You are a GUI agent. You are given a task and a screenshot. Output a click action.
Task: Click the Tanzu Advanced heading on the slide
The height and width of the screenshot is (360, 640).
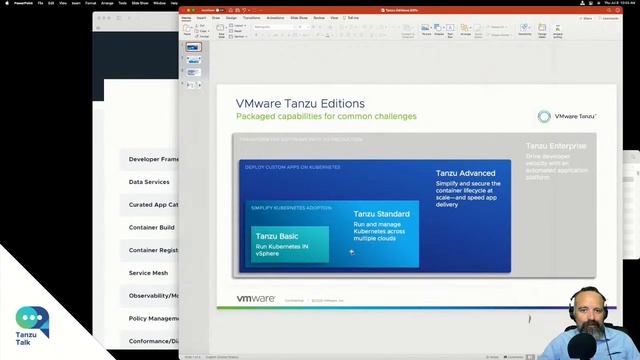[465, 173]
